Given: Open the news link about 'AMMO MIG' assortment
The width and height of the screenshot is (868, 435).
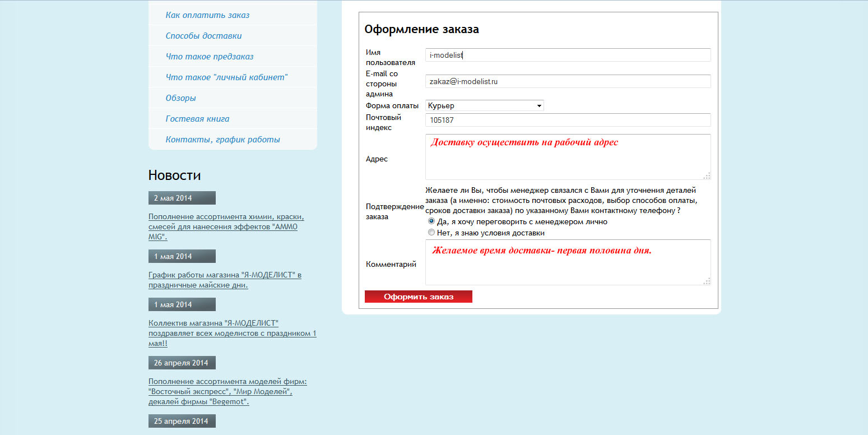Looking at the screenshot, I should pos(226,226).
